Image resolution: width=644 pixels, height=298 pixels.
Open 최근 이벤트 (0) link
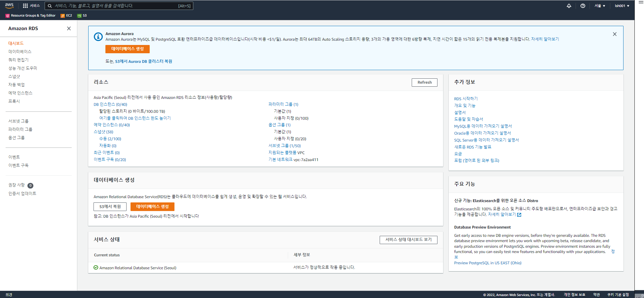(107, 153)
